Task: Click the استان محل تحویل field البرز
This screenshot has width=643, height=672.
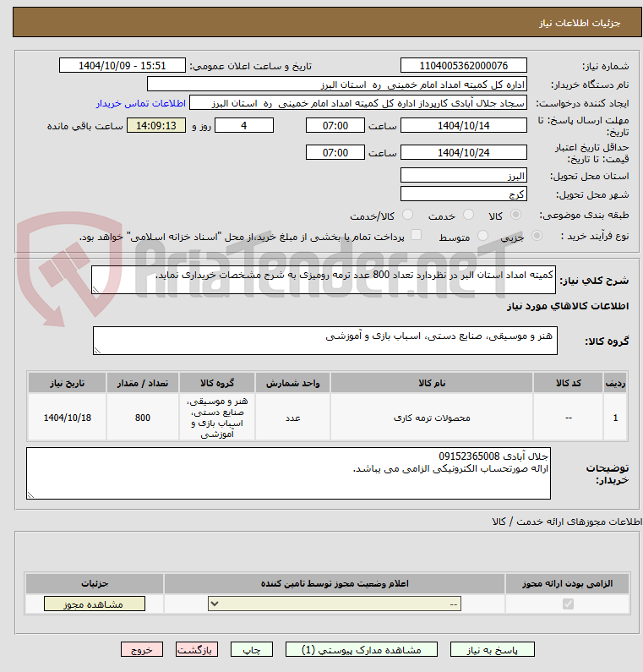Action: [464, 176]
